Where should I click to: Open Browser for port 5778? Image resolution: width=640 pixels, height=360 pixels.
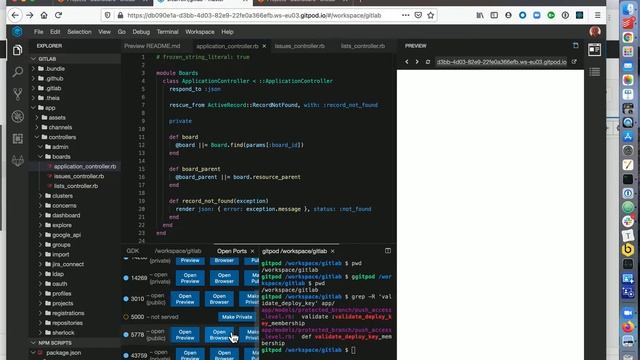pyautogui.click(x=219, y=335)
